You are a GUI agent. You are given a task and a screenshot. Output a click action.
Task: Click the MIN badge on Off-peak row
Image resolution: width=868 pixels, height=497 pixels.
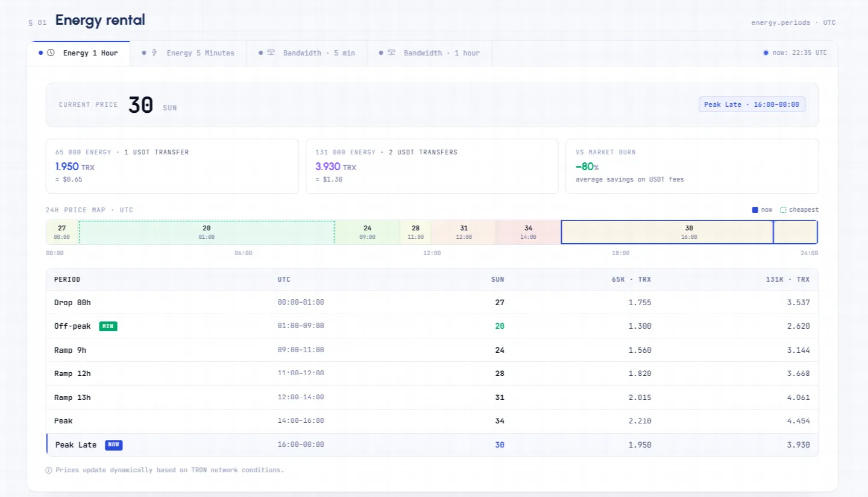[108, 326]
